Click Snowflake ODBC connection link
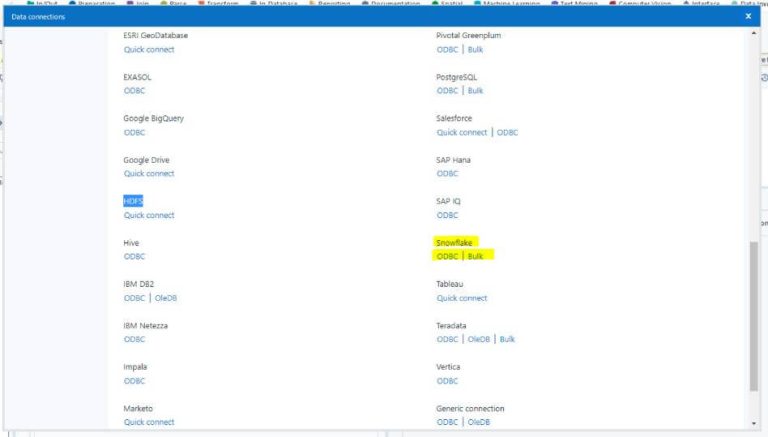768x437 pixels. coord(447,256)
